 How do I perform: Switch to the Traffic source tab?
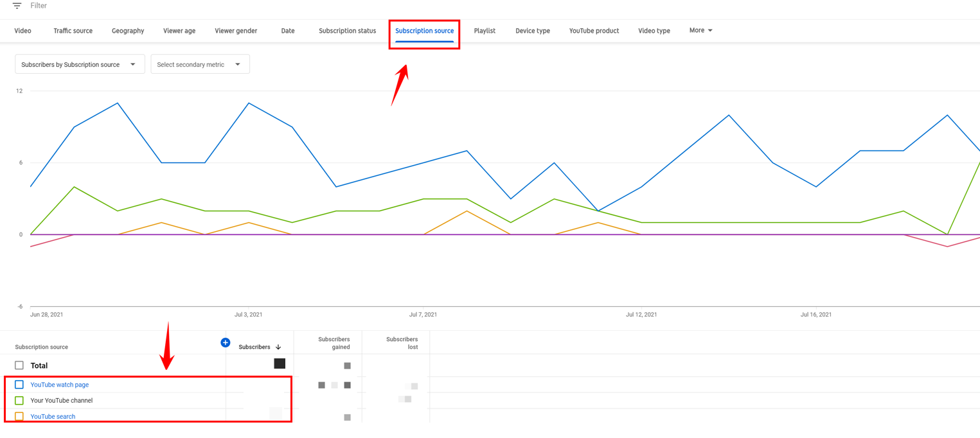[x=73, y=31]
